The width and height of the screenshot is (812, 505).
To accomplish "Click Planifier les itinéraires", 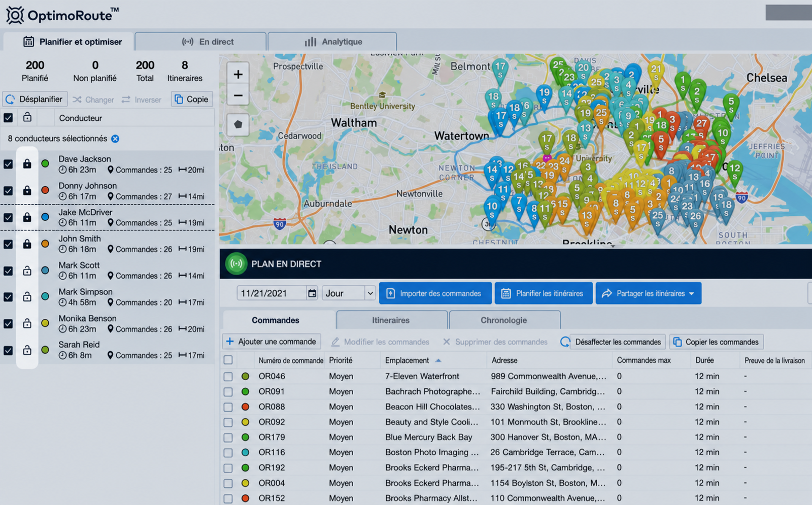I will tap(544, 293).
